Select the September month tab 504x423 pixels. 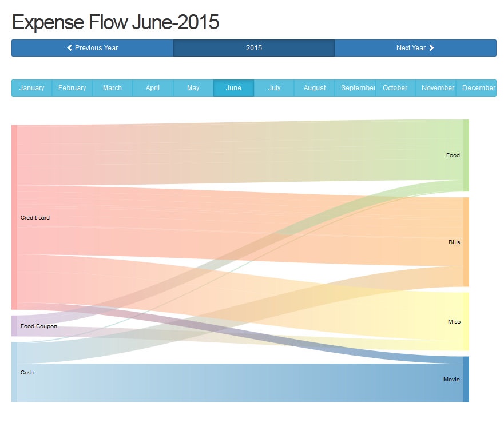[x=355, y=88]
